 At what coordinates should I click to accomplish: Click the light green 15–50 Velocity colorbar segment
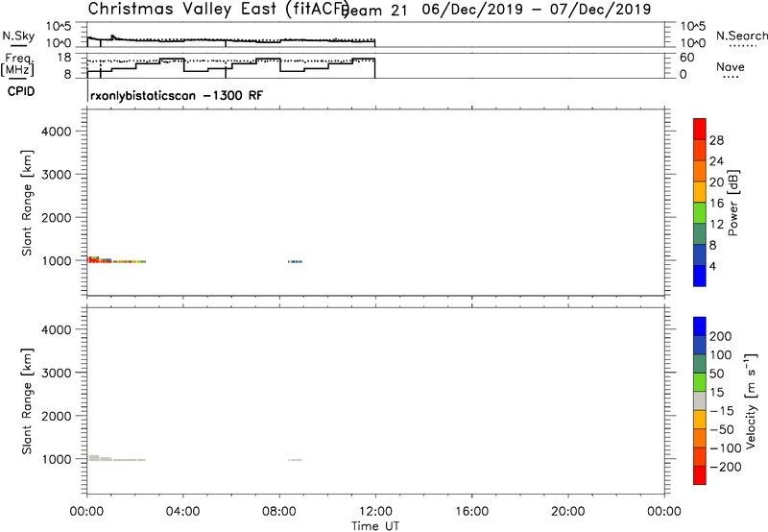[x=700, y=382]
